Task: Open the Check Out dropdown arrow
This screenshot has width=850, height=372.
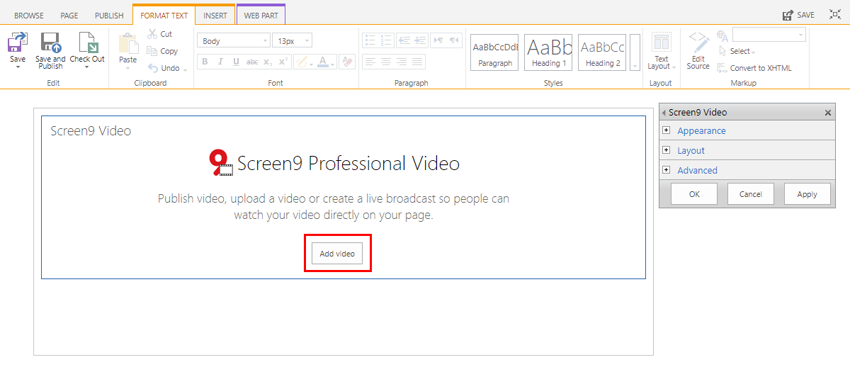Action: [87, 67]
